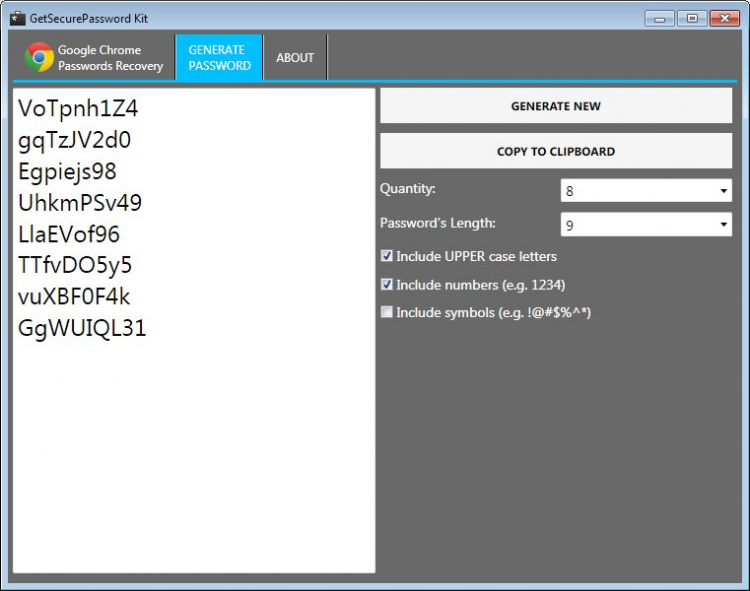Minimize the GetSecurePassword Kit window

coord(660,19)
